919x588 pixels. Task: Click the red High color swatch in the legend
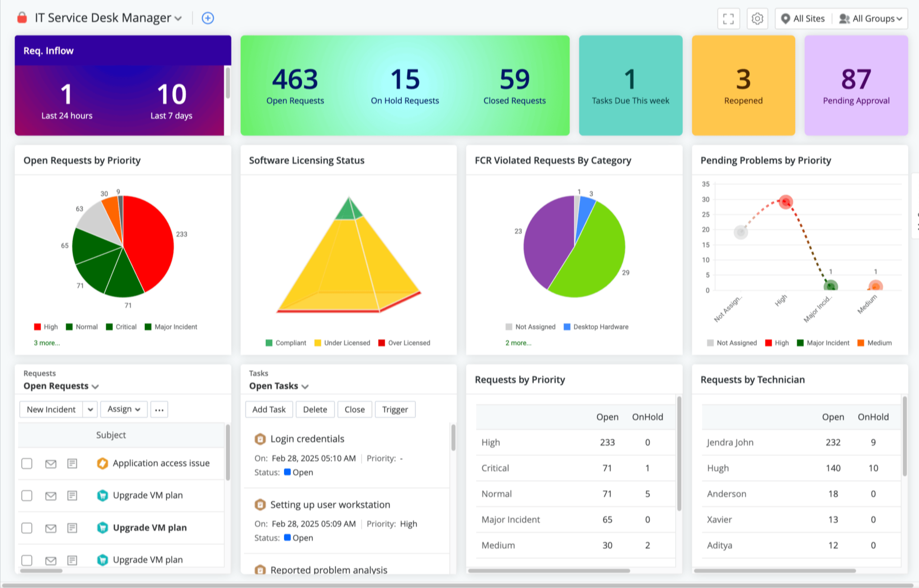coord(37,326)
